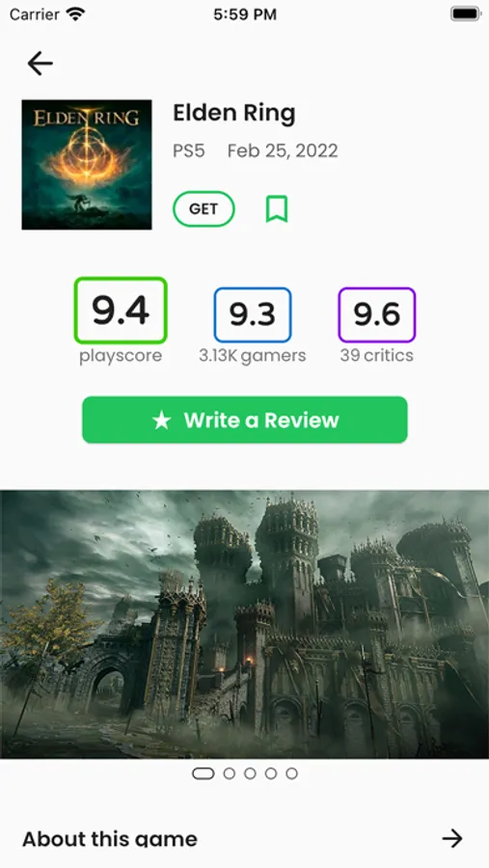Bookmark Elden Ring with the green bookmark icon
Image resolution: width=489 pixels, height=868 pixels.
pos(277,209)
